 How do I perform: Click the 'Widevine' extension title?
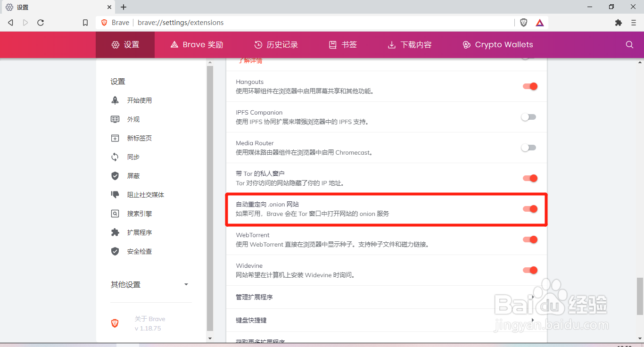(x=249, y=266)
